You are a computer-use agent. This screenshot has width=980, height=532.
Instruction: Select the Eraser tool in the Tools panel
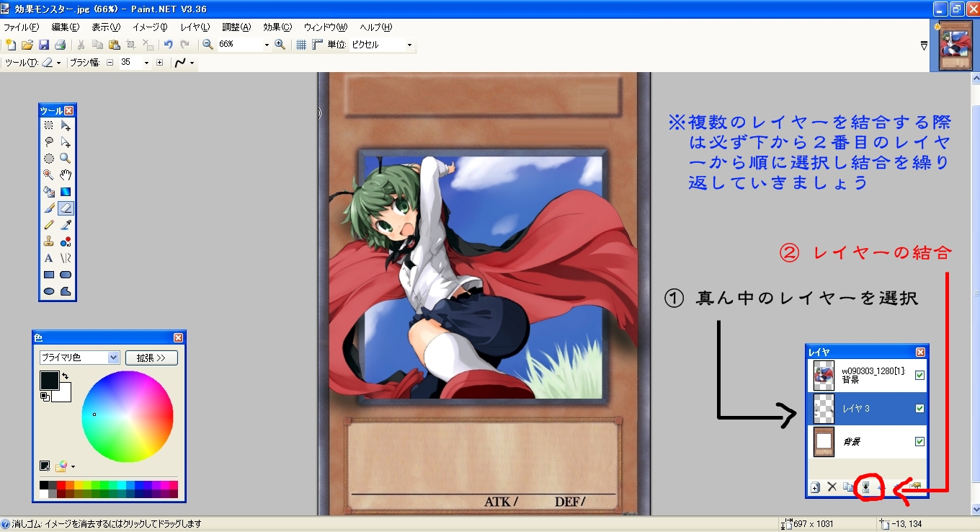click(66, 208)
